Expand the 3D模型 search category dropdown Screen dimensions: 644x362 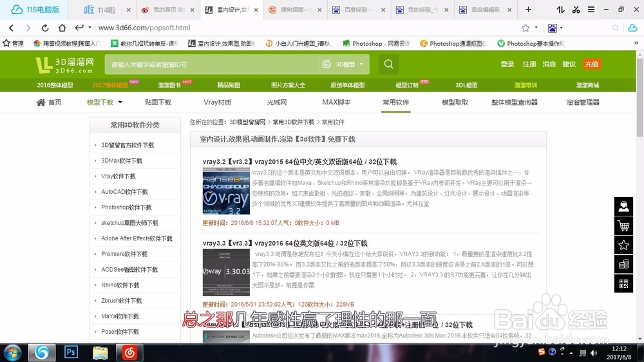(x=361, y=64)
